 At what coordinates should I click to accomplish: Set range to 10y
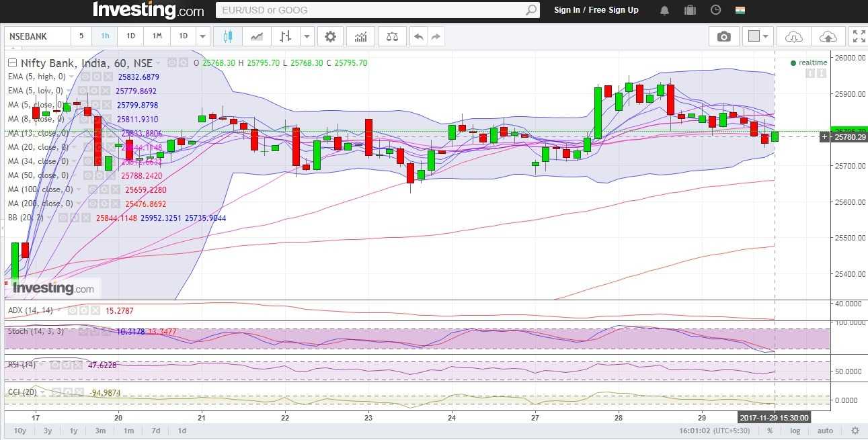20,431
